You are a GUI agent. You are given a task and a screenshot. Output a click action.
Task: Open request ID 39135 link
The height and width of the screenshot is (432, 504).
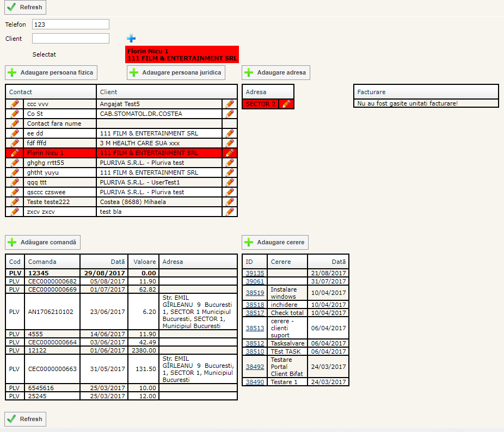pyautogui.click(x=255, y=273)
